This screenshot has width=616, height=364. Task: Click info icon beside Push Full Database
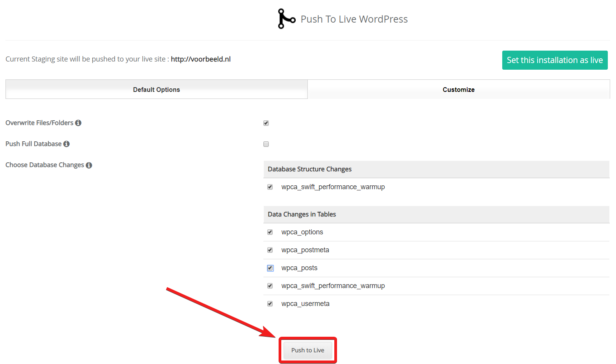(67, 144)
